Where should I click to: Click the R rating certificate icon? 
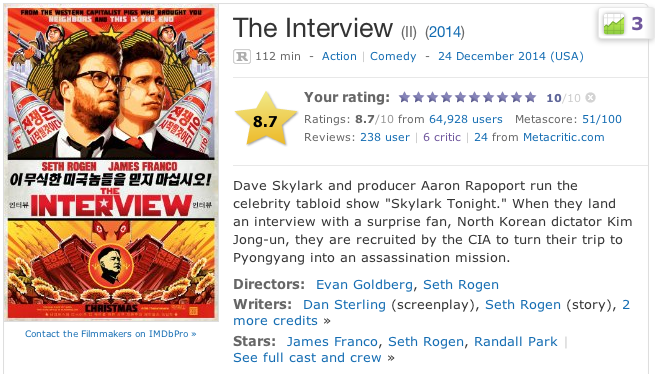click(242, 56)
